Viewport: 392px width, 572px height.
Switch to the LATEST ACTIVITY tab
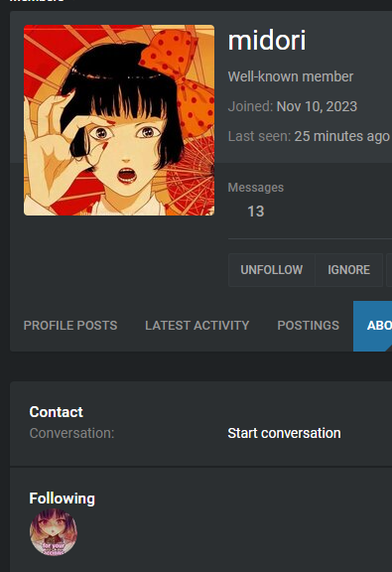tap(196, 326)
